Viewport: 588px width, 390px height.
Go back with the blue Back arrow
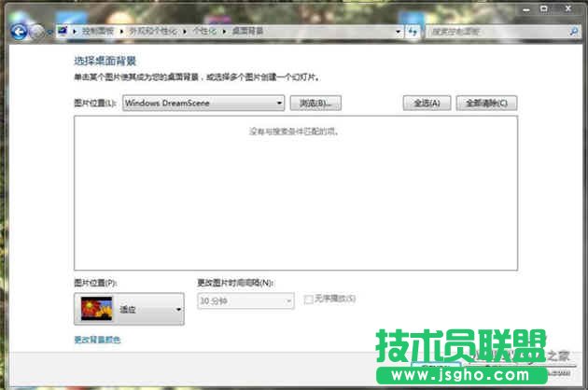pos(19,32)
